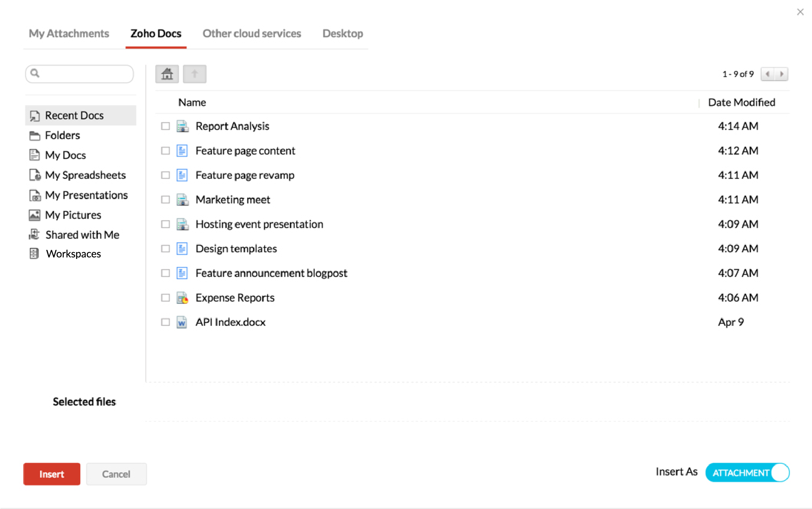Screen dimensions: 812x509
Task: Click the Feature page revamp document icon
Action: pos(182,175)
